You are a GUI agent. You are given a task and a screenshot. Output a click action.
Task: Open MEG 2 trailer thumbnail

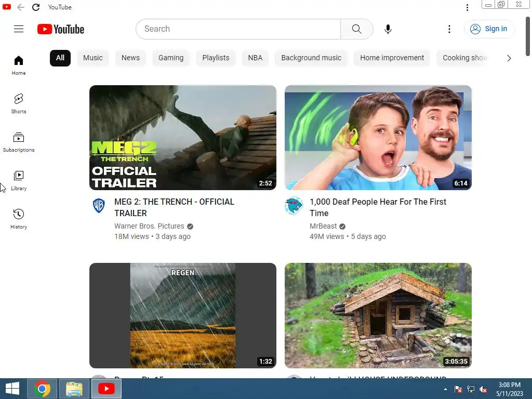click(183, 137)
